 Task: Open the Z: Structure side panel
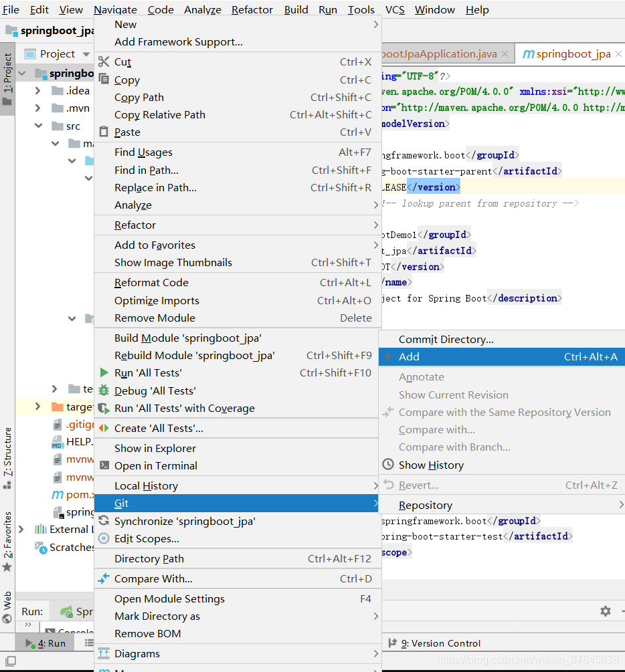pyautogui.click(x=7, y=458)
